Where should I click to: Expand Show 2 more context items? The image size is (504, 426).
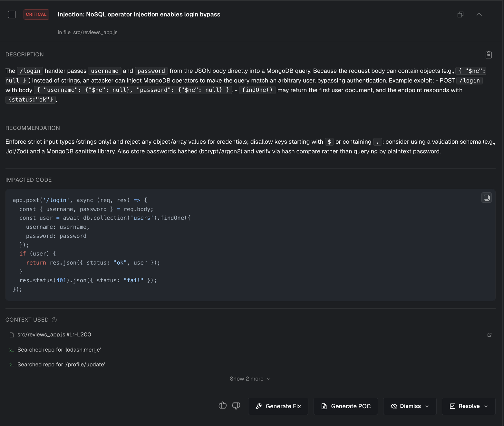pyautogui.click(x=250, y=379)
